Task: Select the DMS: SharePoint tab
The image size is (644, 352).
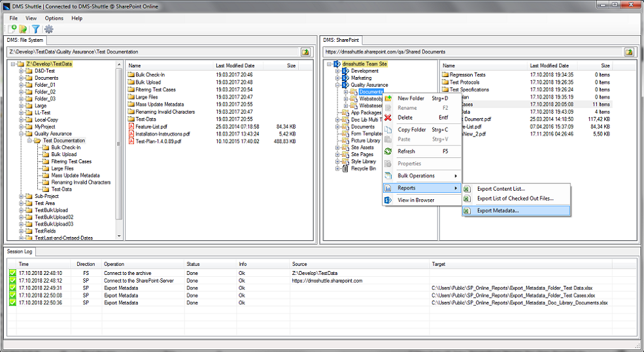Action: click(x=341, y=40)
